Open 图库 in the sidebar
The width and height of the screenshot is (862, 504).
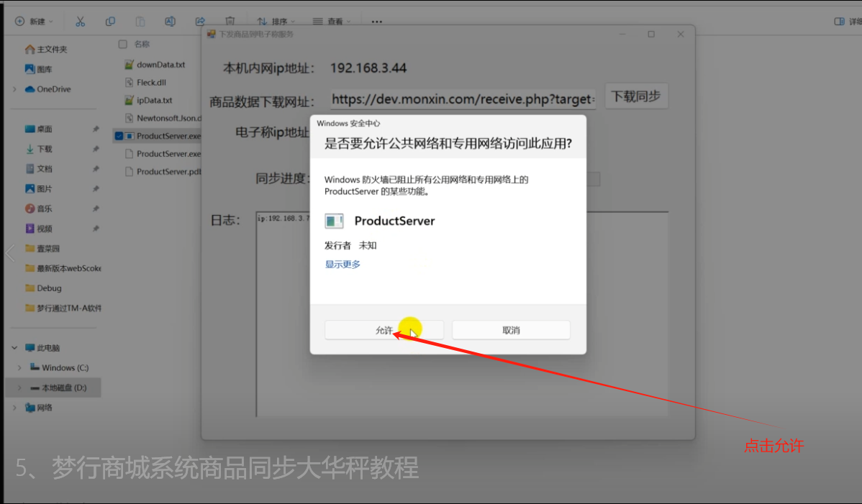[38, 69]
